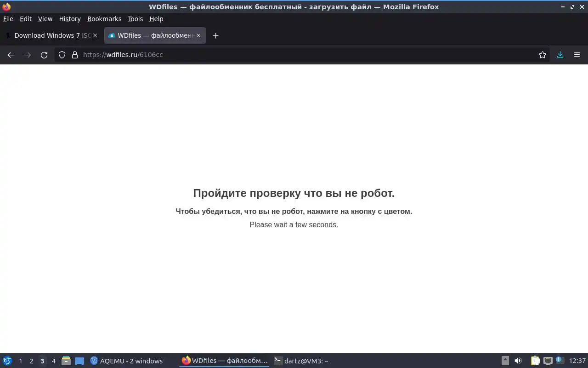Open tracking protection shield icon
The image size is (588, 368).
62,55
